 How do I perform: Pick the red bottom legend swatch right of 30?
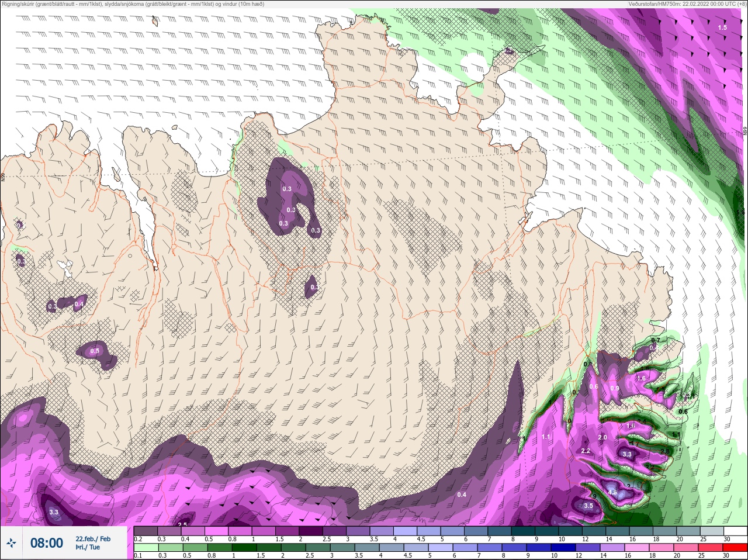(735, 548)
